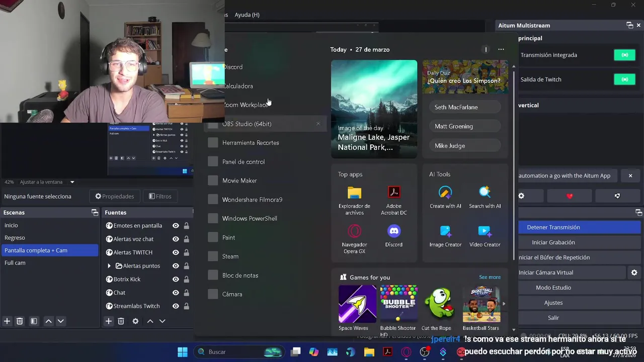The image size is (644, 362).
Task: Open File Explorer from the taskbar
Action: [x=369, y=352]
